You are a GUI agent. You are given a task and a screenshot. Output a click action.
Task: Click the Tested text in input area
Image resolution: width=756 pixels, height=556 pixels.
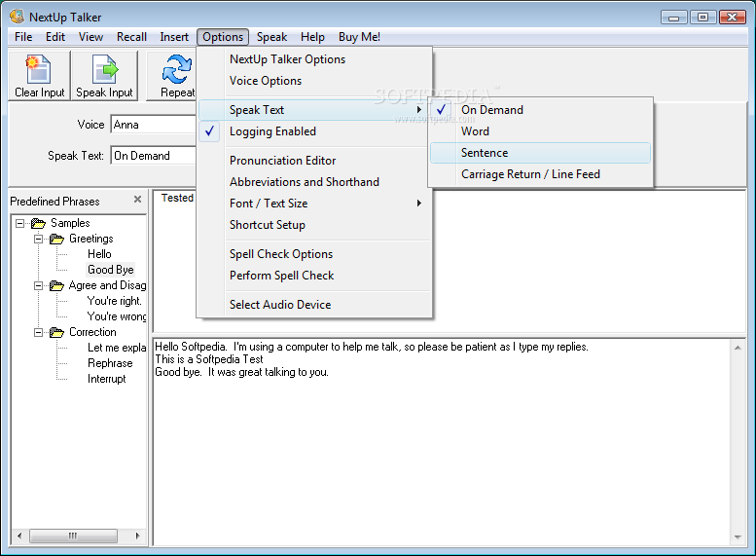(177, 198)
